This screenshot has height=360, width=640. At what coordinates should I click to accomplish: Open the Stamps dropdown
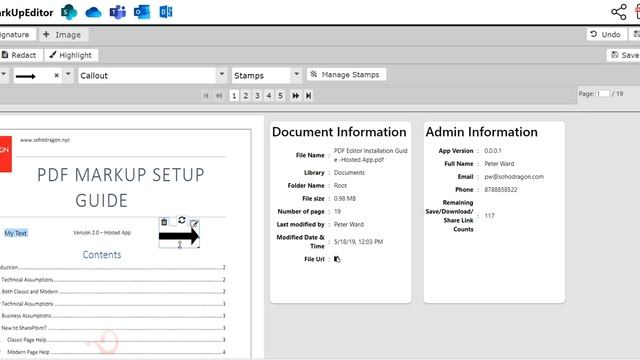tap(297, 75)
